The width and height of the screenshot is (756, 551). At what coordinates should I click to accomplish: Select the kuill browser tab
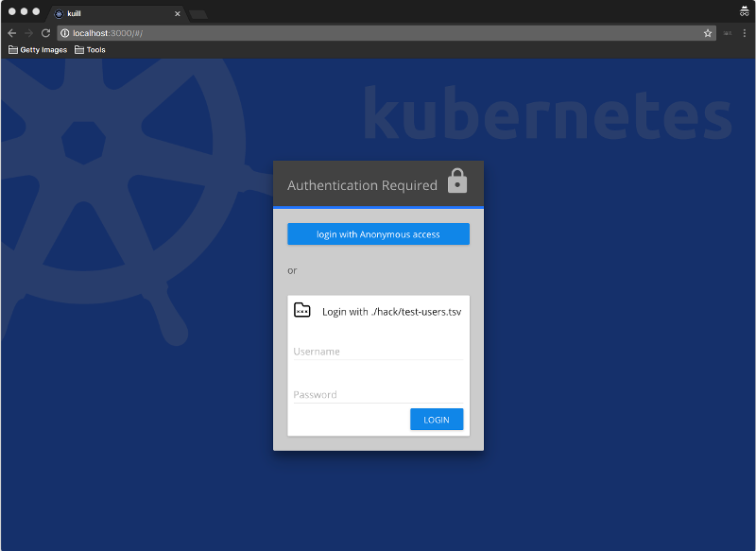coord(115,13)
